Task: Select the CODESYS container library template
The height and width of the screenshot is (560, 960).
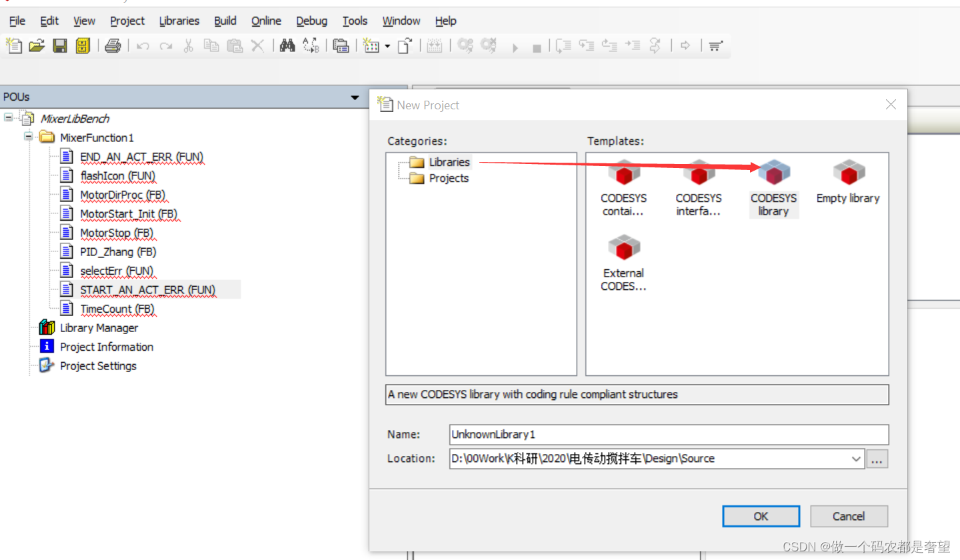Action: coord(624,188)
